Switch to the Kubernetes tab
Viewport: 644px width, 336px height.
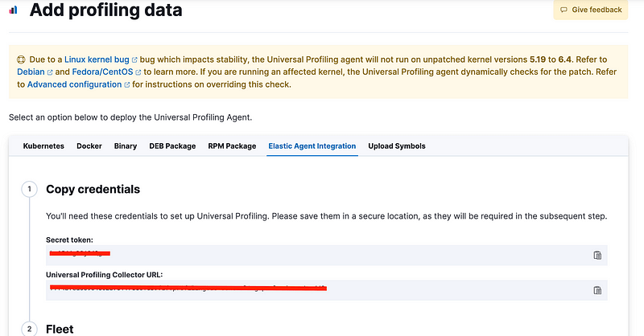point(42,146)
